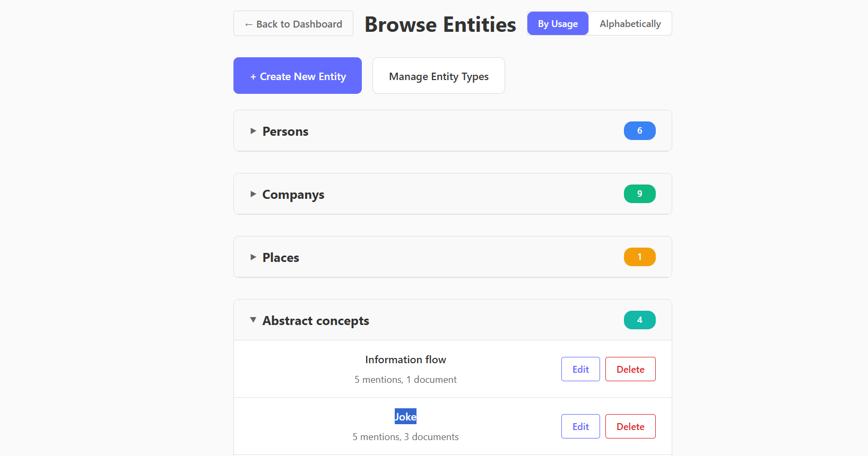Click the green Companys count badge
The image size is (868, 456).
639,194
